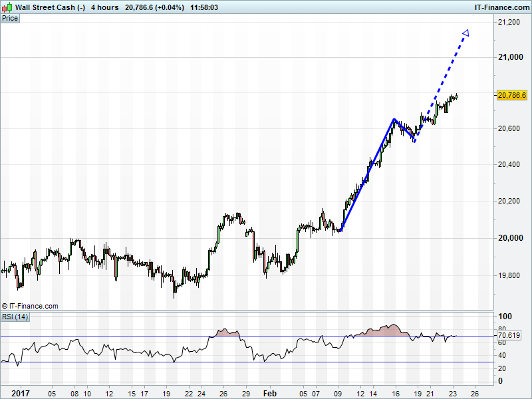Click the 20,000 price axis label
Screen dimensions: 532x399
point(510,238)
